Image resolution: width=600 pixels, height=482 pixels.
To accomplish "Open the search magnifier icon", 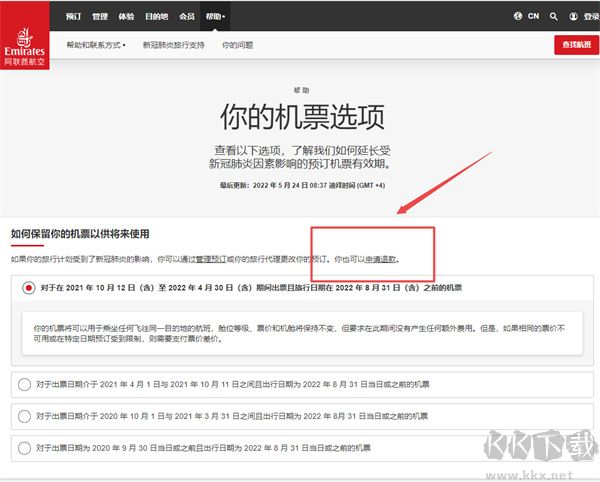I will coord(553,16).
